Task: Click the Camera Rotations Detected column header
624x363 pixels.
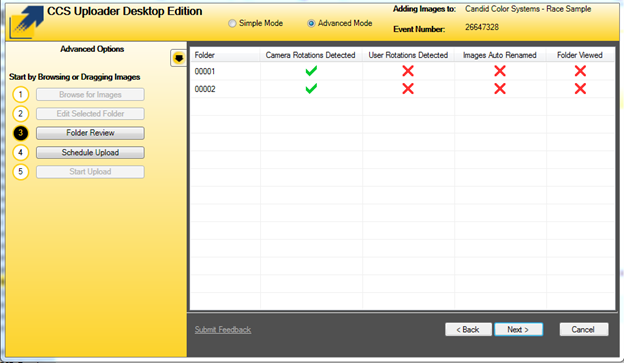Action: (311, 55)
